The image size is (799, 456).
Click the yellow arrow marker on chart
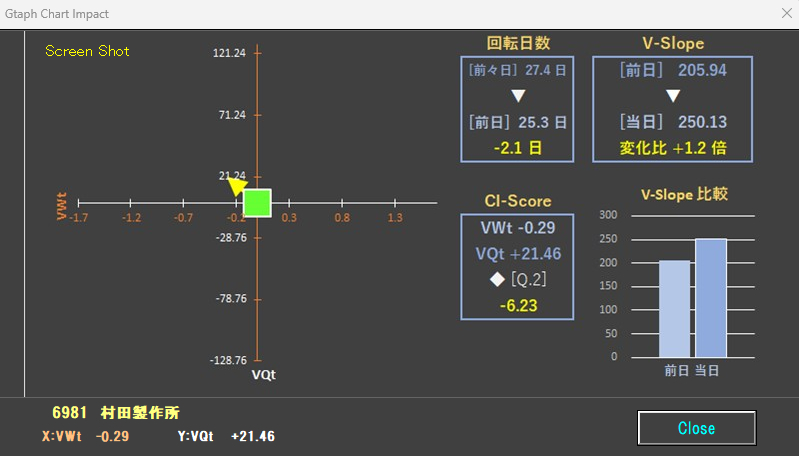[237, 185]
